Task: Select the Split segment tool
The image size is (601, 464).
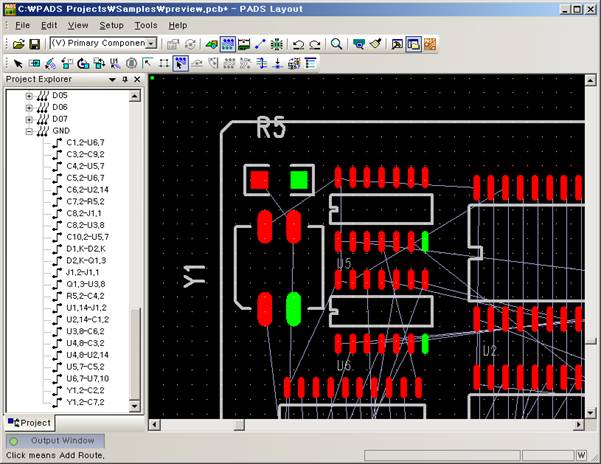Action: (x=164, y=63)
